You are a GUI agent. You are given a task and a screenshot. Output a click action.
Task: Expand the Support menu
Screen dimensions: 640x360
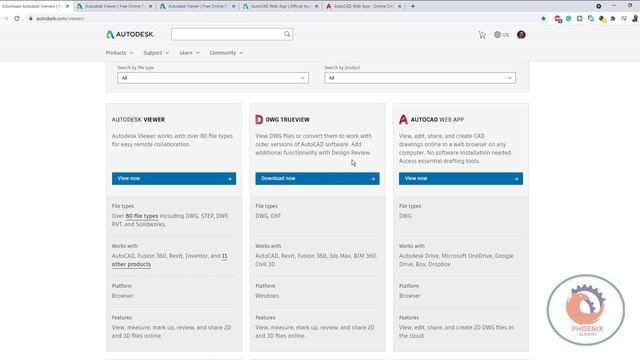pyautogui.click(x=156, y=53)
